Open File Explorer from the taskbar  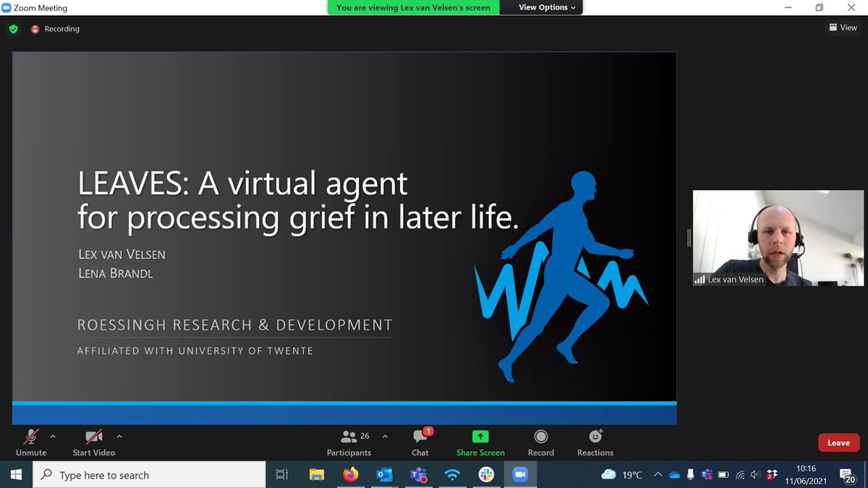(317, 475)
